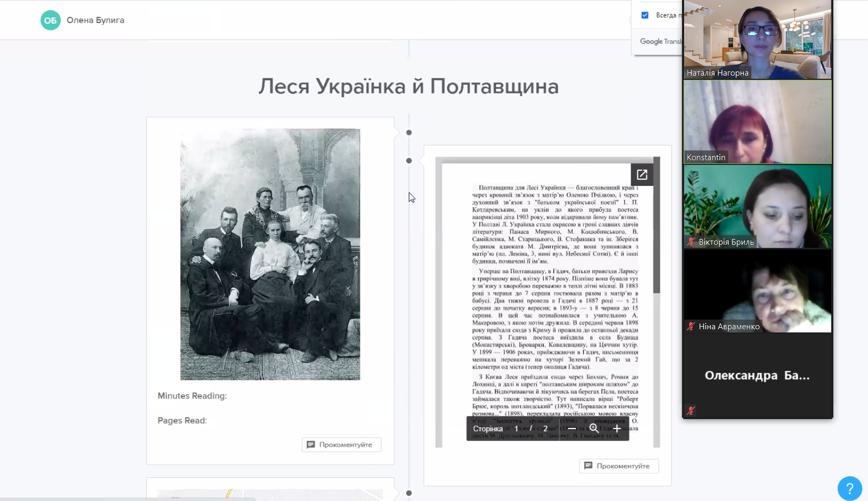The width and height of the screenshot is (868, 501).
Task: Open the PDF document in a new window
Action: click(x=642, y=175)
